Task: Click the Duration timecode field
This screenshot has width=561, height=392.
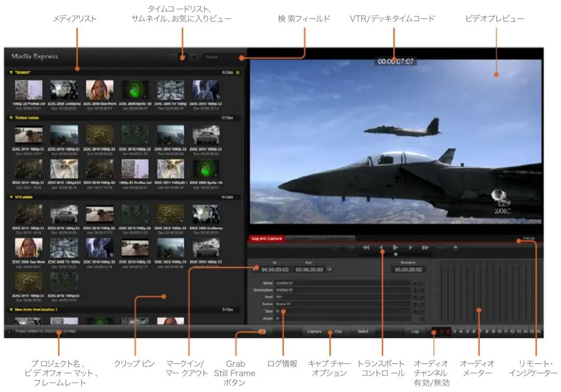Action: [x=408, y=270]
